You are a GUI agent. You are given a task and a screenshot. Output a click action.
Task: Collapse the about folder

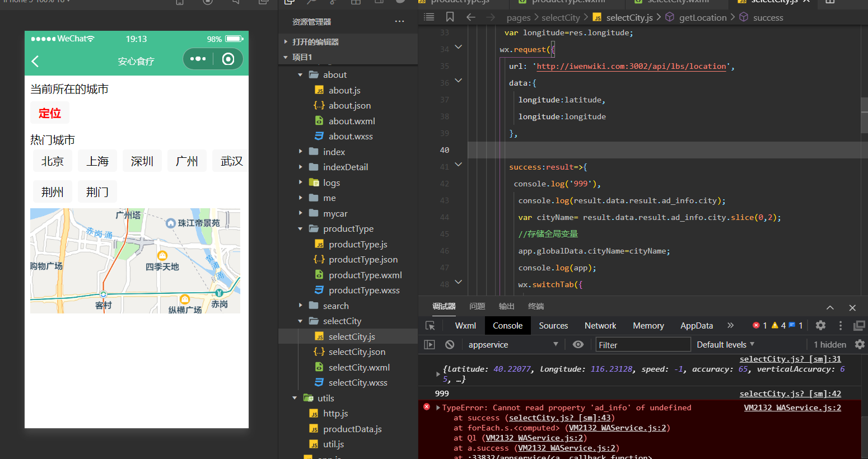pos(301,74)
